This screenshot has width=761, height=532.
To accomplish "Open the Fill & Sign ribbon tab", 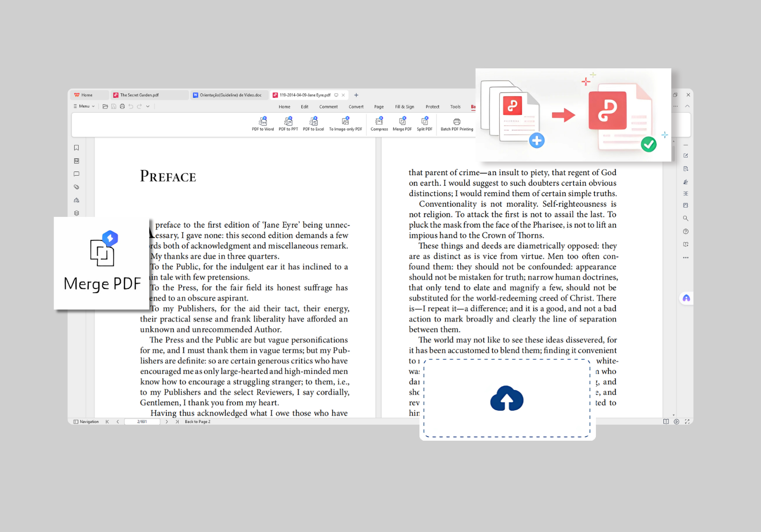I will pos(405,107).
